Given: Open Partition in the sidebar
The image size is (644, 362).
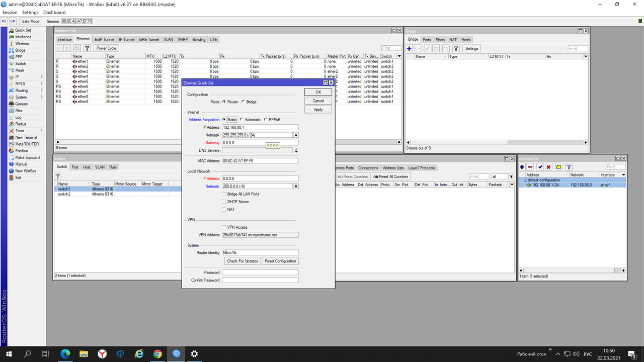Looking at the screenshot, I should coord(22,151).
